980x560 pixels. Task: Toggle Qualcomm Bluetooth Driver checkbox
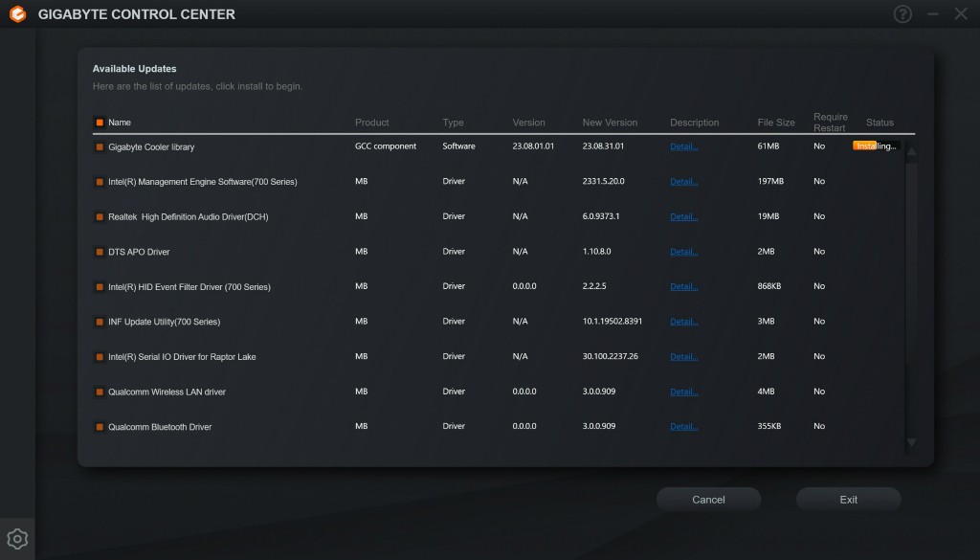click(100, 427)
